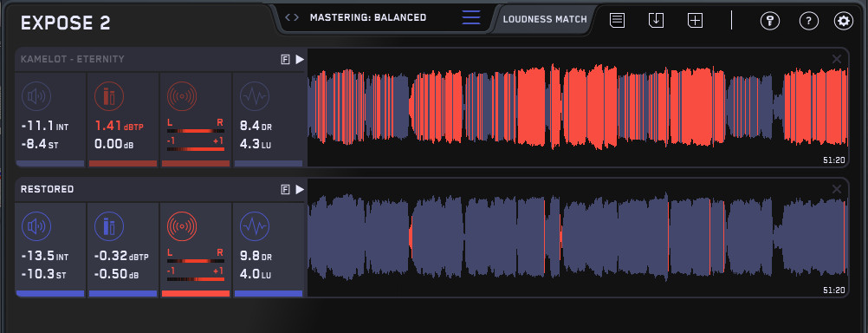Viewport: 868px width, 333px height.
Task: Click the Restored track title
Action: point(47,189)
